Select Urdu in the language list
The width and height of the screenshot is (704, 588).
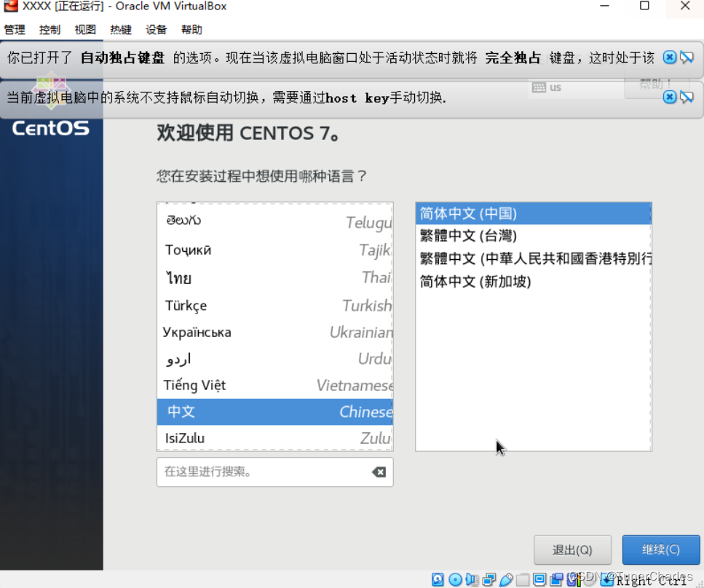coord(274,359)
